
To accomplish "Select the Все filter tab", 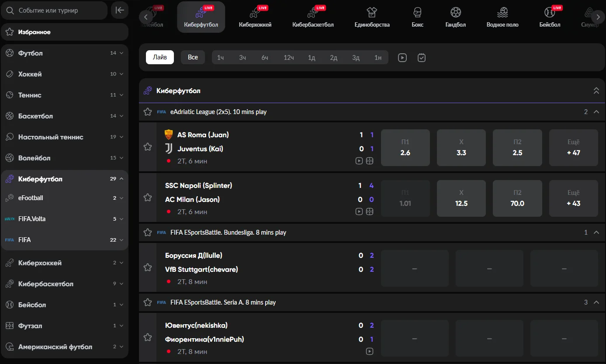I will coord(193,57).
